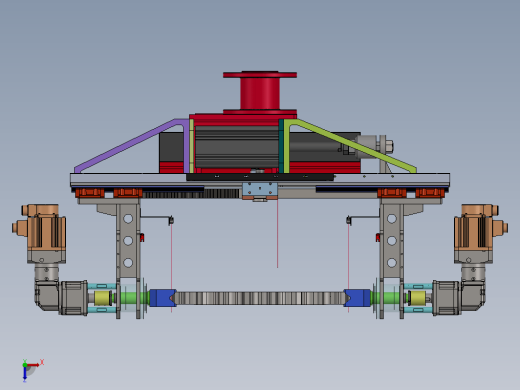520x390 pixels.
Task: Select the rightmost orange bearing block under the plate
Action: tap(430, 193)
